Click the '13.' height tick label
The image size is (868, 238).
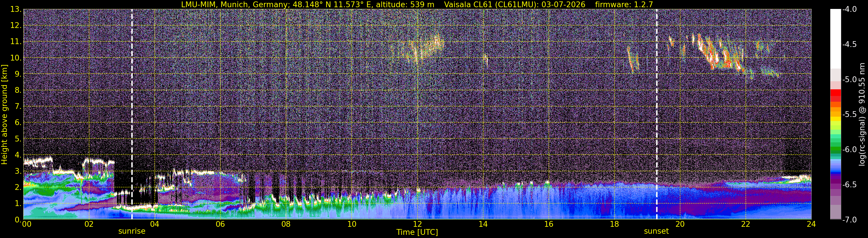tap(16, 10)
